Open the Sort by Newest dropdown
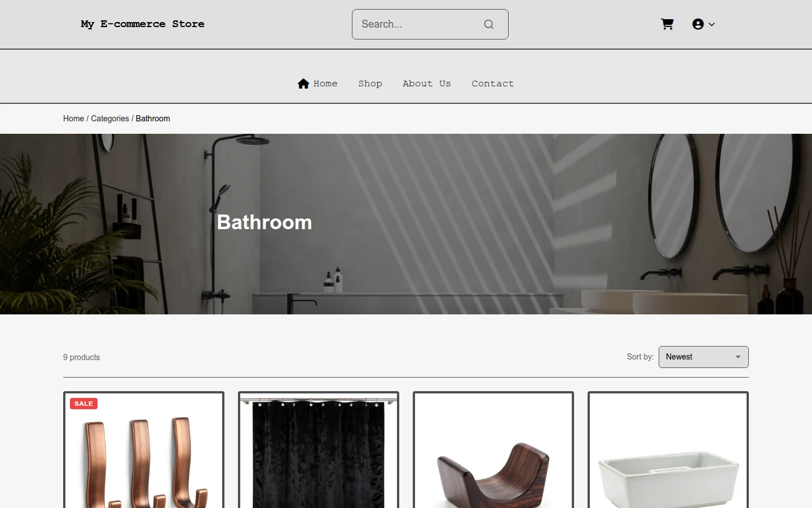 click(x=704, y=357)
